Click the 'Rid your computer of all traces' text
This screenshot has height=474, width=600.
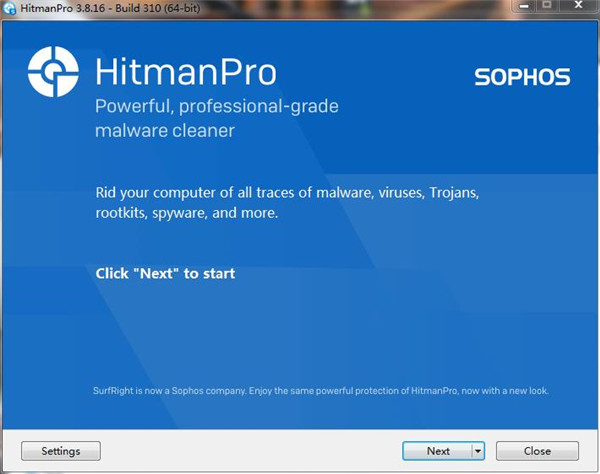[287, 202]
